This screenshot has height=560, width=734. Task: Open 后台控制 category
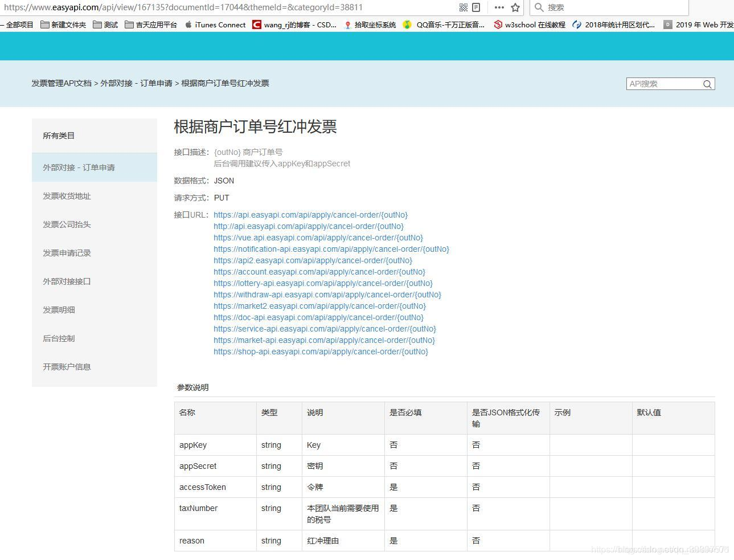pos(95,338)
